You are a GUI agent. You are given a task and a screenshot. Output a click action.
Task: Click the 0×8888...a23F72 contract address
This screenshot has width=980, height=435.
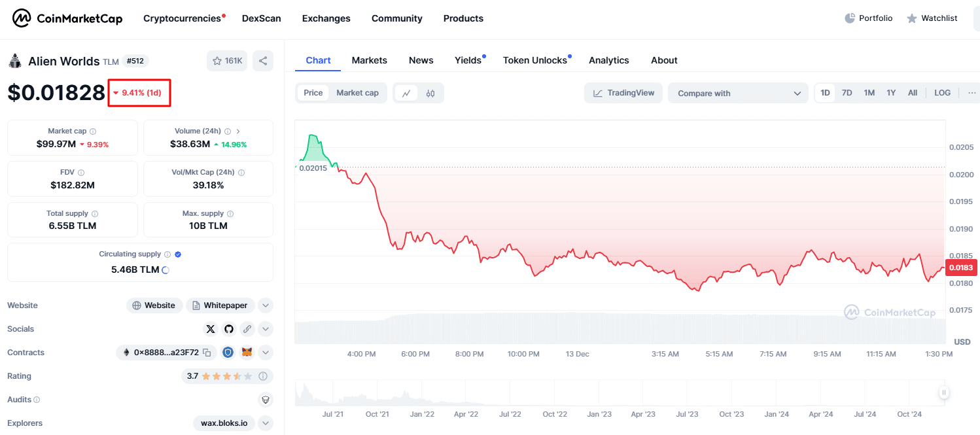[166, 353]
